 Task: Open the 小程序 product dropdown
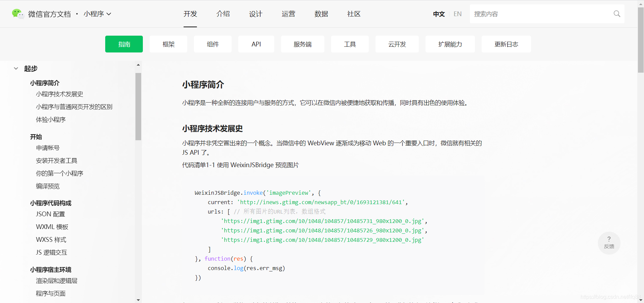[97, 14]
